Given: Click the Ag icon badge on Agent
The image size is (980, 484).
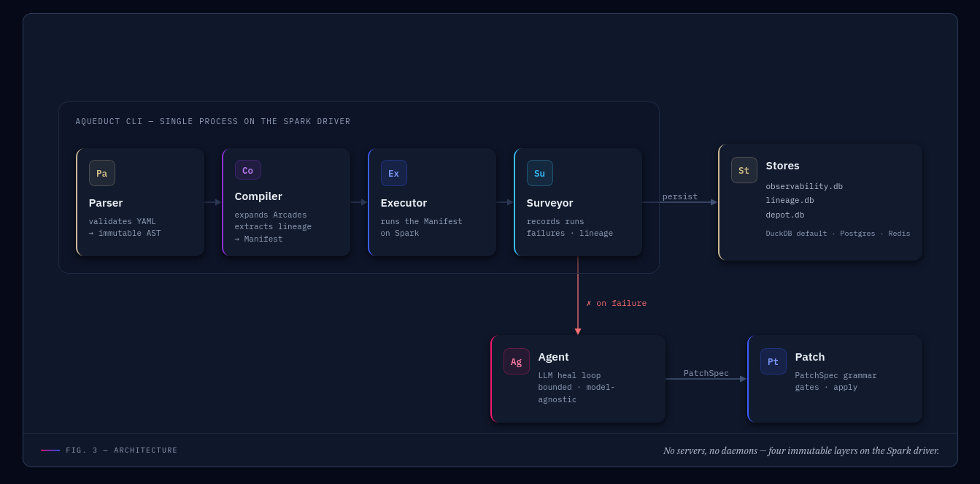Looking at the screenshot, I should (517, 361).
